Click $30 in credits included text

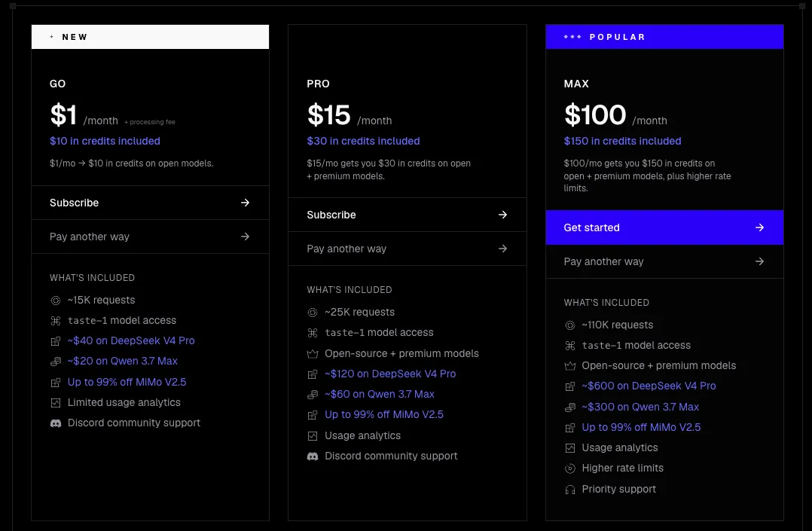point(364,141)
